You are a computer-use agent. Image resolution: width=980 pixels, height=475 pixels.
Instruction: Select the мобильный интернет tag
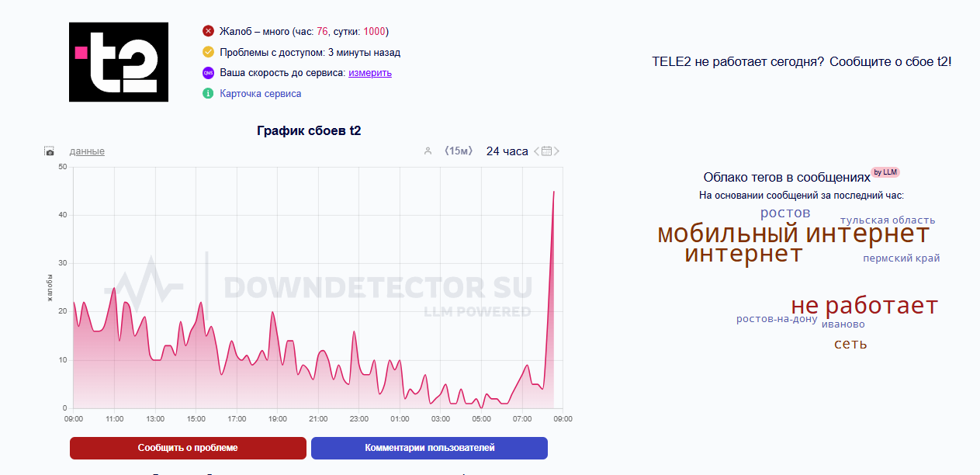pyautogui.click(x=793, y=233)
